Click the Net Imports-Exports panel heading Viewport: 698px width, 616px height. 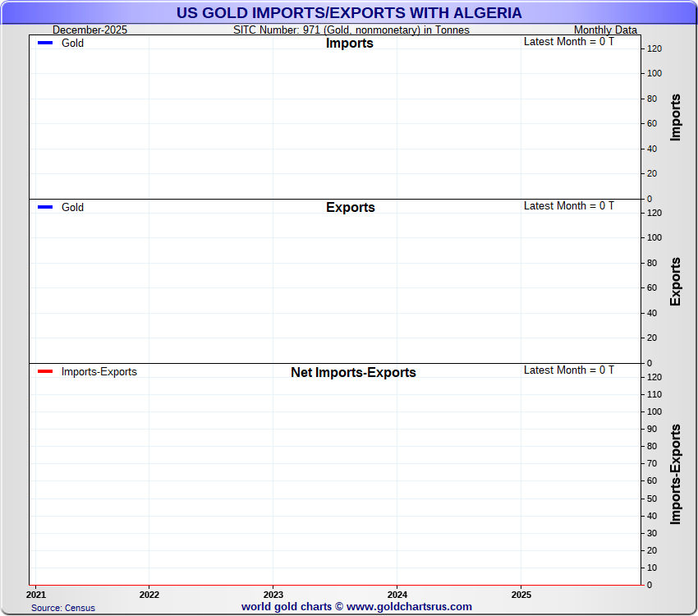point(353,373)
